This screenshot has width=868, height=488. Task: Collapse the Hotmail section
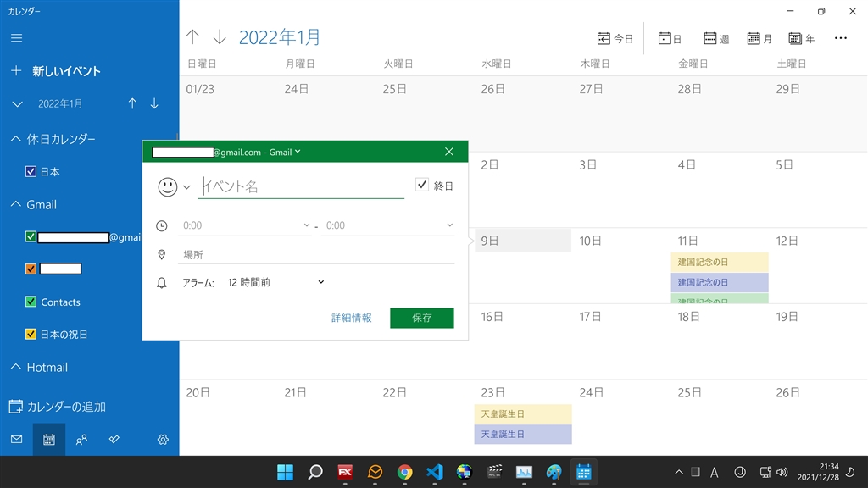[x=15, y=367]
